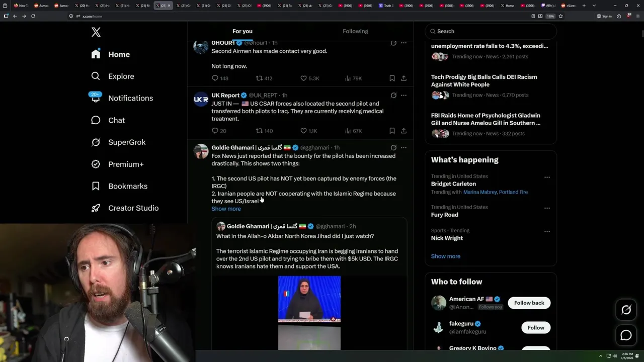The image size is (644, 362).
Task: Open SuperGrok from the sidebar
Action: tap(119, 142)
